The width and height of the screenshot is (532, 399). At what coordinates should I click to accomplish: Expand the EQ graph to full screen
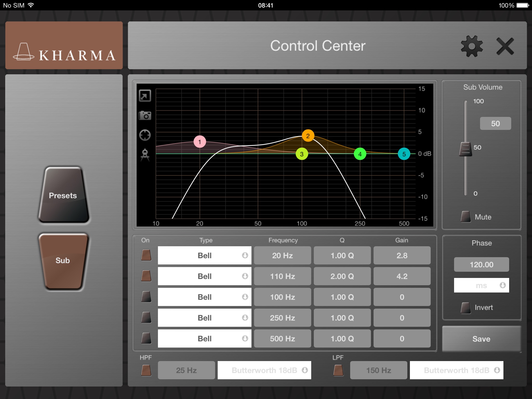[x=145, y=96]
